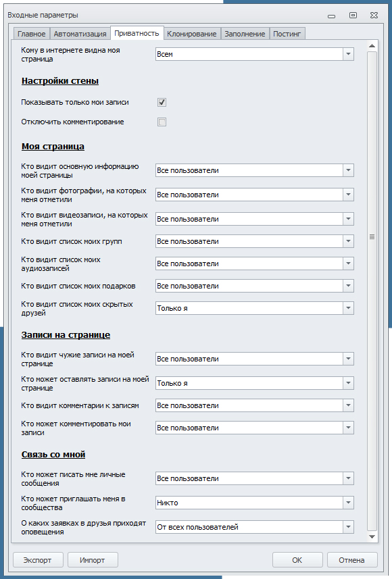Viewport: 392px width, 579px height.
Task: Open the Автоматизация tab
Action: tap(80, 34)
